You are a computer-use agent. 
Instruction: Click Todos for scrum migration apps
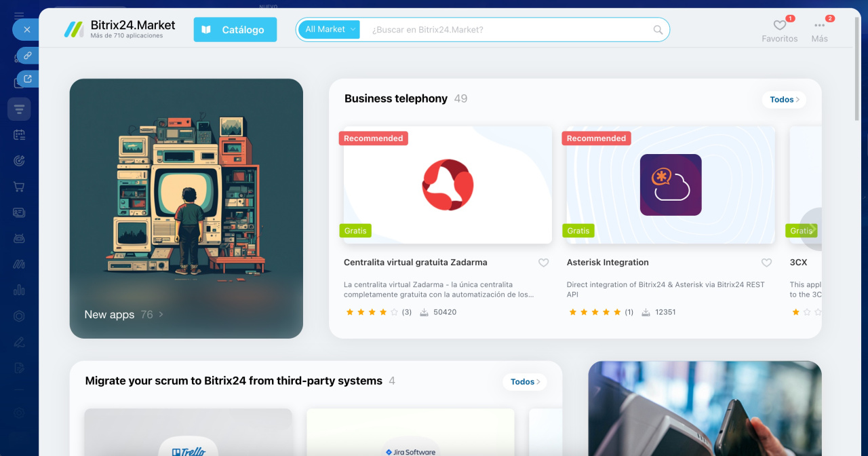525,382
